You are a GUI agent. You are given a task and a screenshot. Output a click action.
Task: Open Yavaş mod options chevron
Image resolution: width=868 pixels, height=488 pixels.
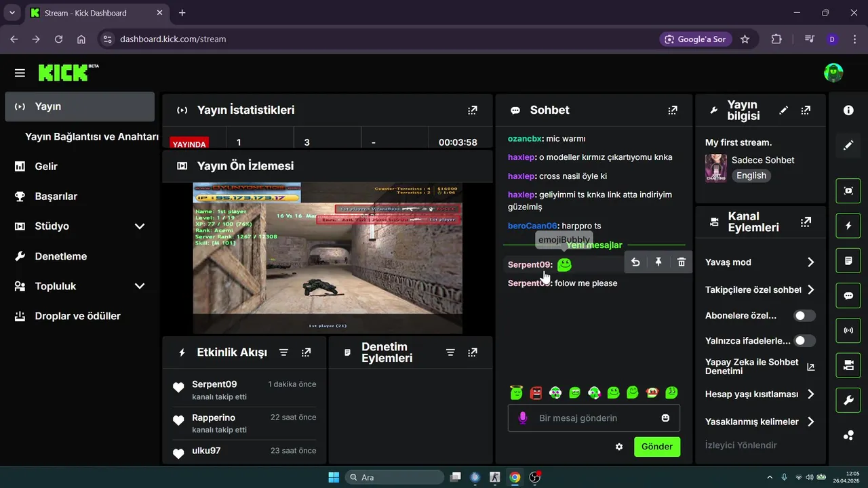click(x=810, y=262)
